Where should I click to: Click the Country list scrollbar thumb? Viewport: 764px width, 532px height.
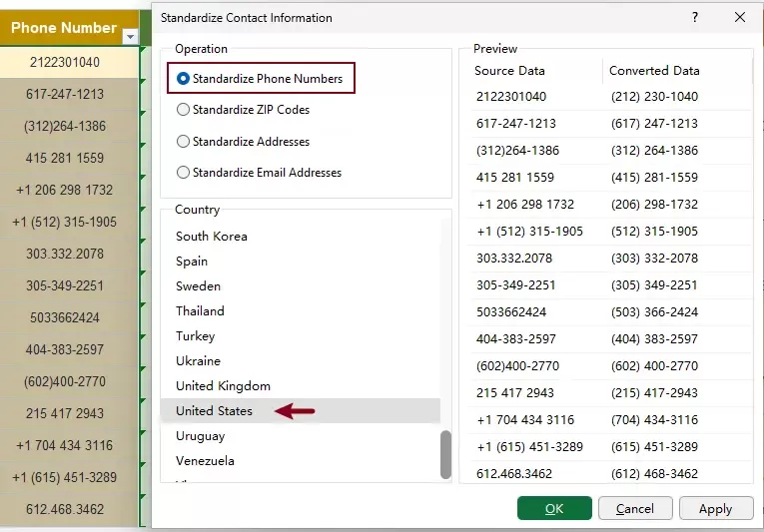pyautogui.click(x=445, y=454)
